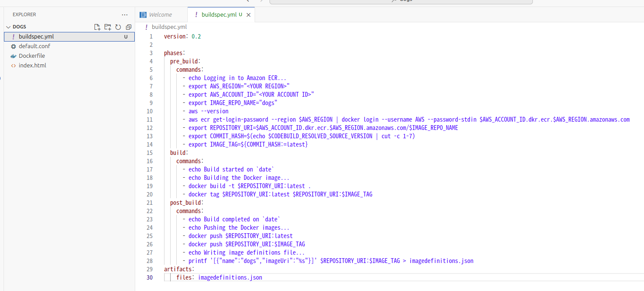Collapse the DOGS folder section

8,27
